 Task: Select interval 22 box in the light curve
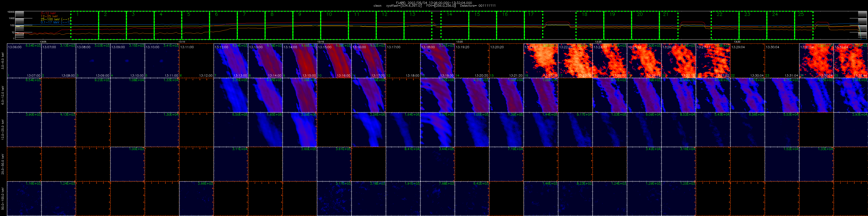(x=725, y=25)
